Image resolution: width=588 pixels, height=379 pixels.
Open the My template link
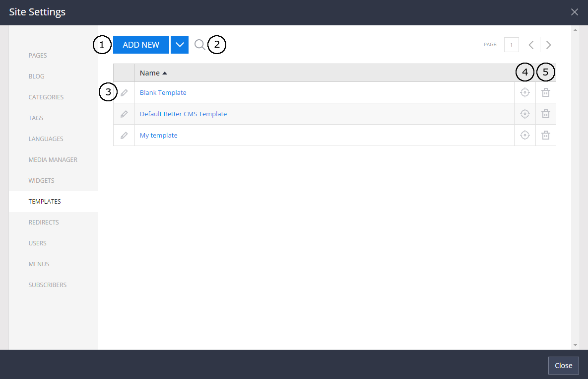(x=158, y=135)
